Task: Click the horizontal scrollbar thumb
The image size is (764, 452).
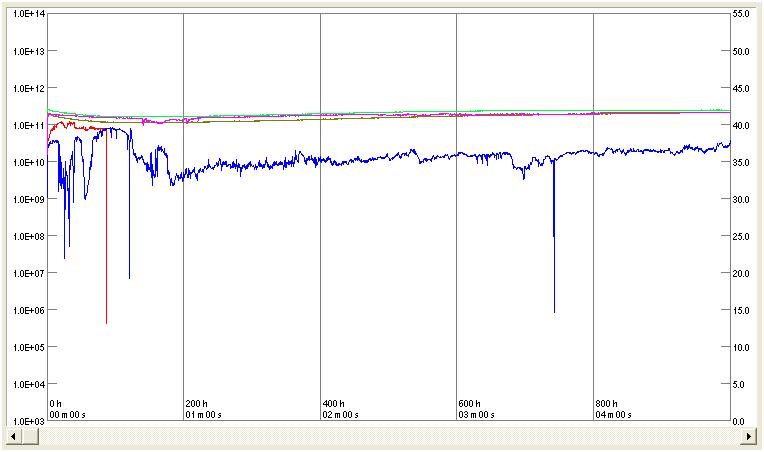Action: pyautogui.click(x=30, y=436)
